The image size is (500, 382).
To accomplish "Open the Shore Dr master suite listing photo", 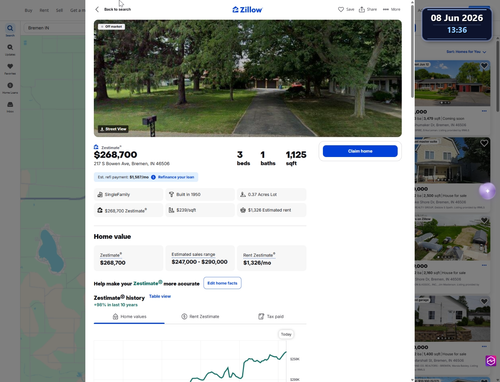I will [452, 160].
